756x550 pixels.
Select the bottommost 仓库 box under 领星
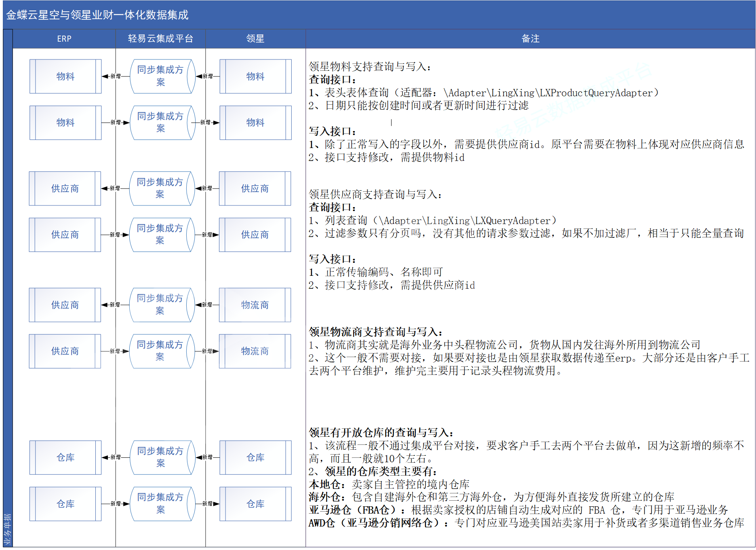click(255, 504)
